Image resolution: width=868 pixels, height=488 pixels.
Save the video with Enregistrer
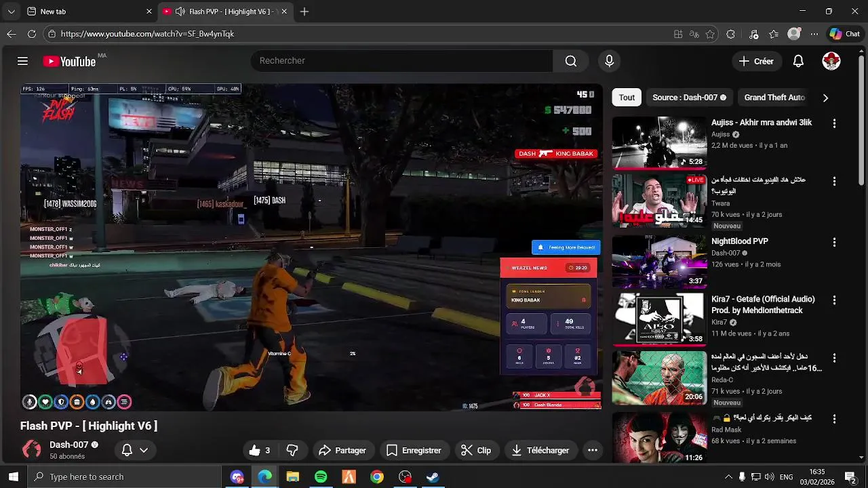pyautogui.click(x=414, y=450)
